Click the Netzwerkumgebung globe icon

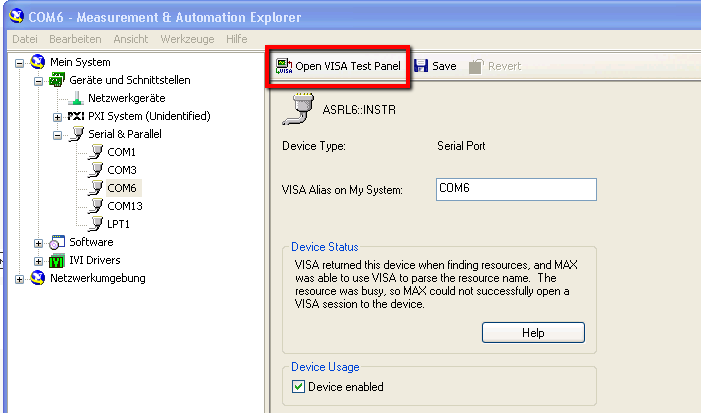tap(38, 278)
